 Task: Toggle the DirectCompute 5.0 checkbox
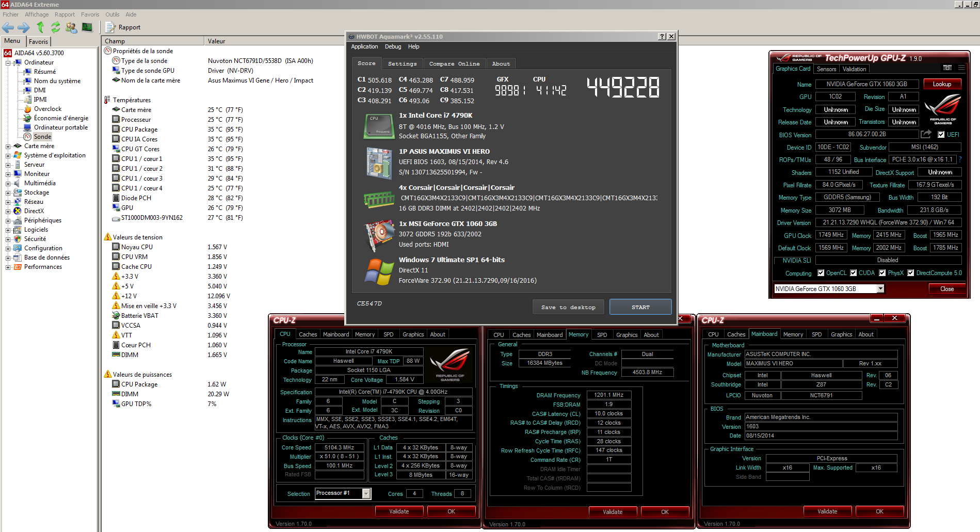pyautogui.click(x=911, y=273)
